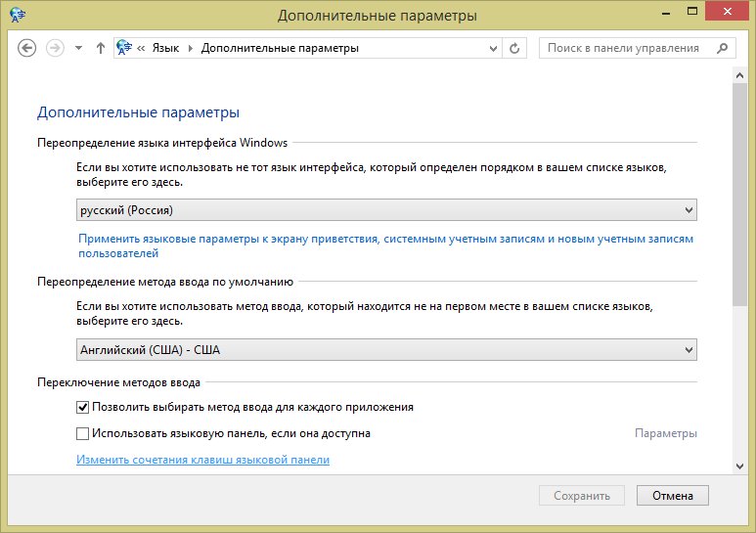The width and height of the screenshot is (756, 533).
Task: Select 'Дополнительные параметры' breadcrumb item
Action: point(280,48)
